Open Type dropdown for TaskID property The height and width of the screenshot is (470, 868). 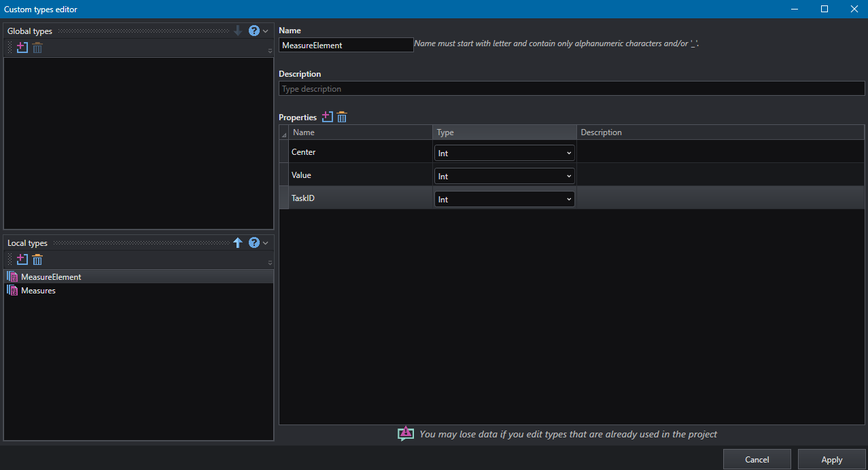point(504,199)
